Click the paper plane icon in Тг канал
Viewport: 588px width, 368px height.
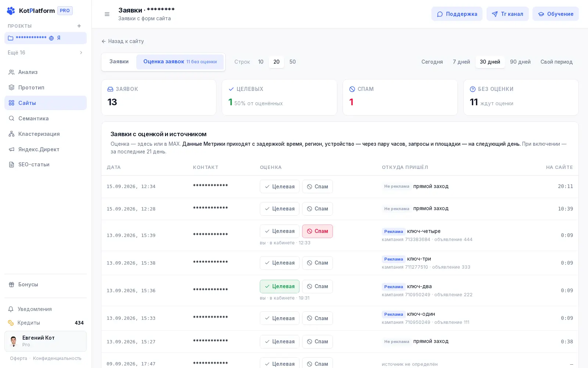click(495, 14)
